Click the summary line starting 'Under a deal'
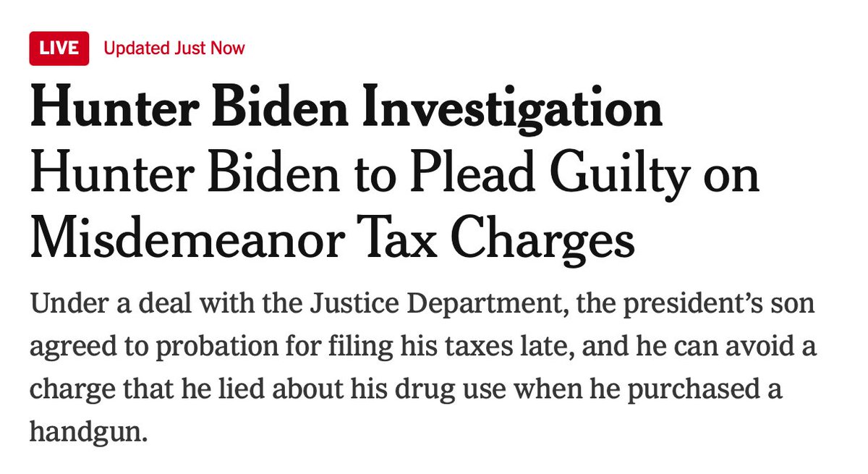The width and height of the screenshot is (868, 474). tap(422, 305)
